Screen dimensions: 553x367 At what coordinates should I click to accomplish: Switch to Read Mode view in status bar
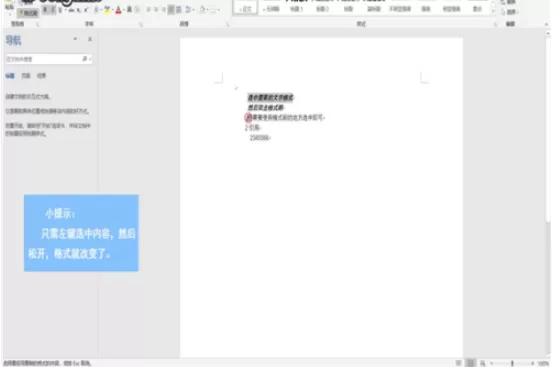pos(458,363)
